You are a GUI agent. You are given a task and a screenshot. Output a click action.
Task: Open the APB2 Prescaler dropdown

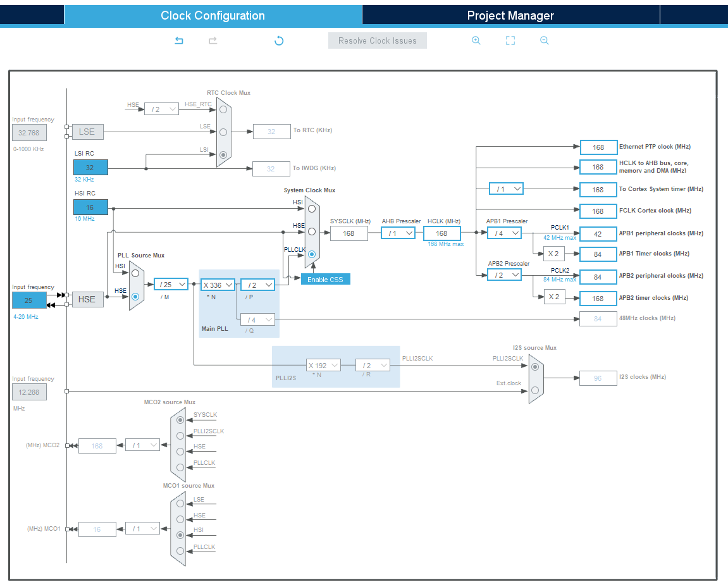click(x=504, y=275)
